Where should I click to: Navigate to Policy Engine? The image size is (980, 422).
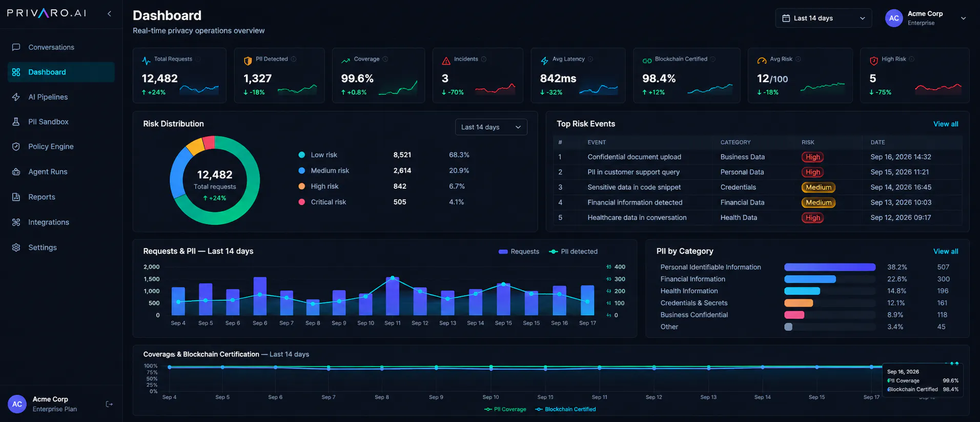61,147
